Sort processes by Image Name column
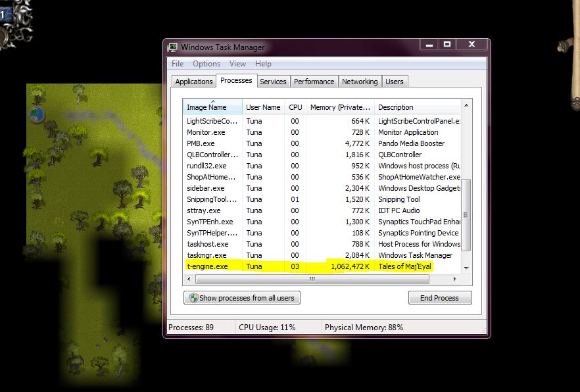Viewport: 580px width, 392px height. (x=212, y=107)
